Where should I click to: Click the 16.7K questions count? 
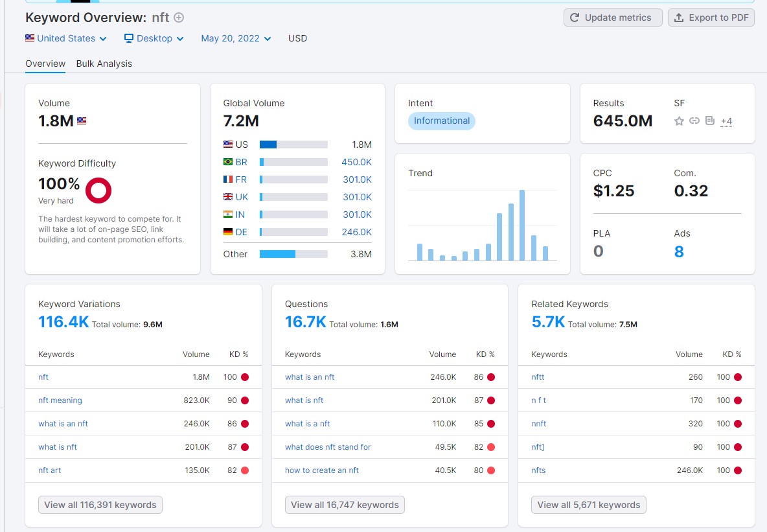coord(305,322)
